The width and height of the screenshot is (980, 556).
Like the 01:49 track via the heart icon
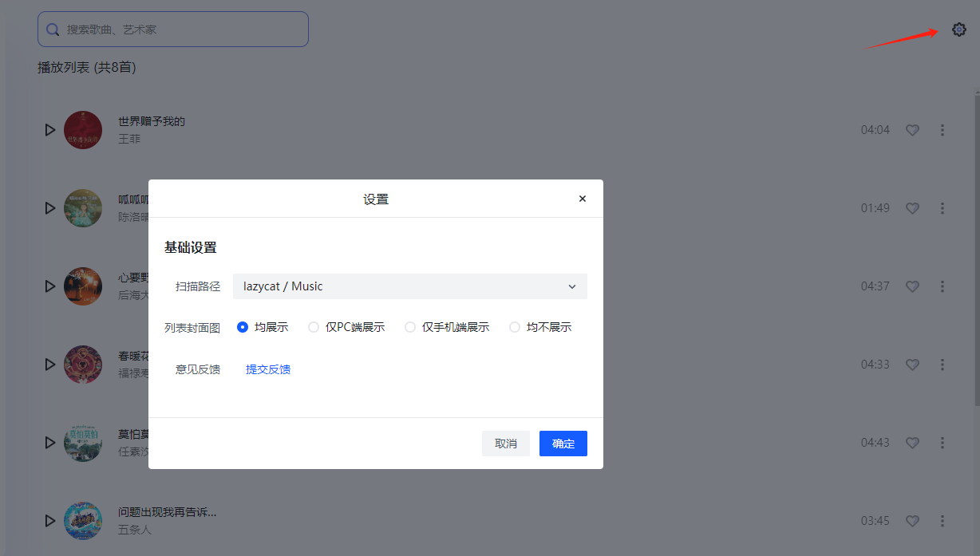click(912, 208)
